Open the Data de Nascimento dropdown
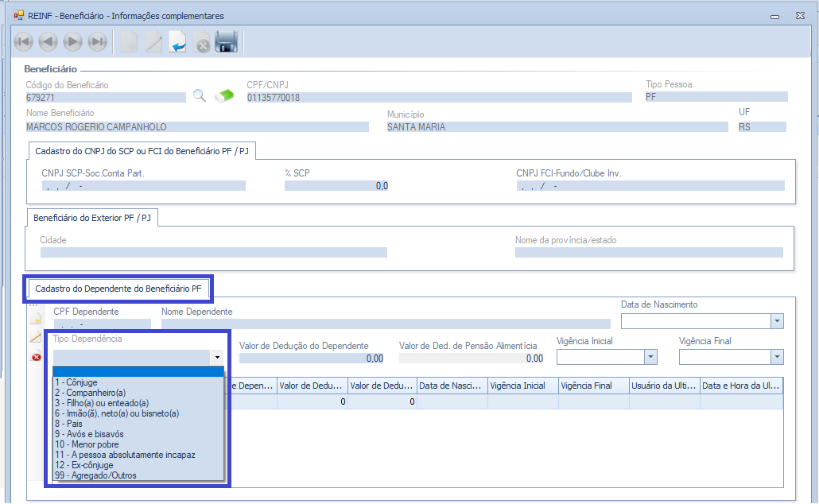 776,321
